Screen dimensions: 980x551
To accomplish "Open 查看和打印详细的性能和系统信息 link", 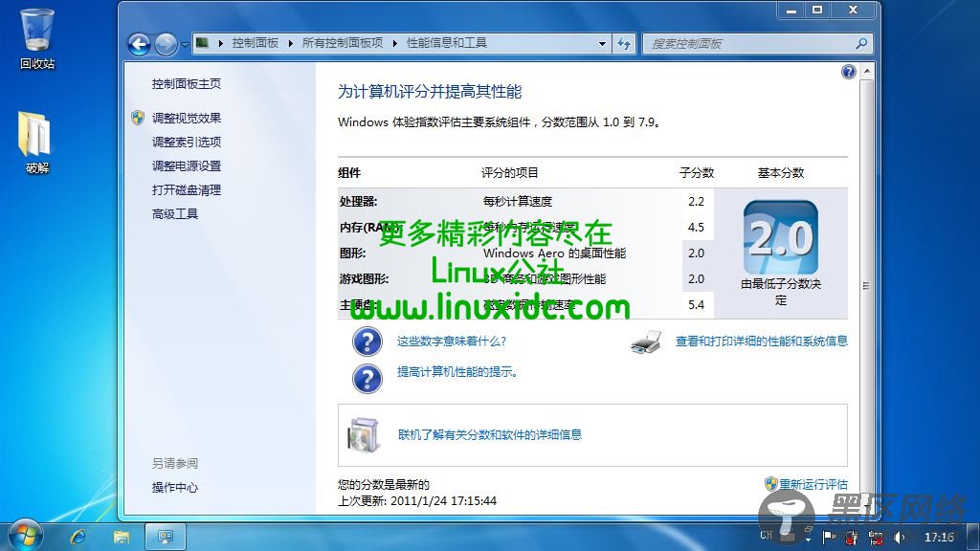I will pos(761,342).
